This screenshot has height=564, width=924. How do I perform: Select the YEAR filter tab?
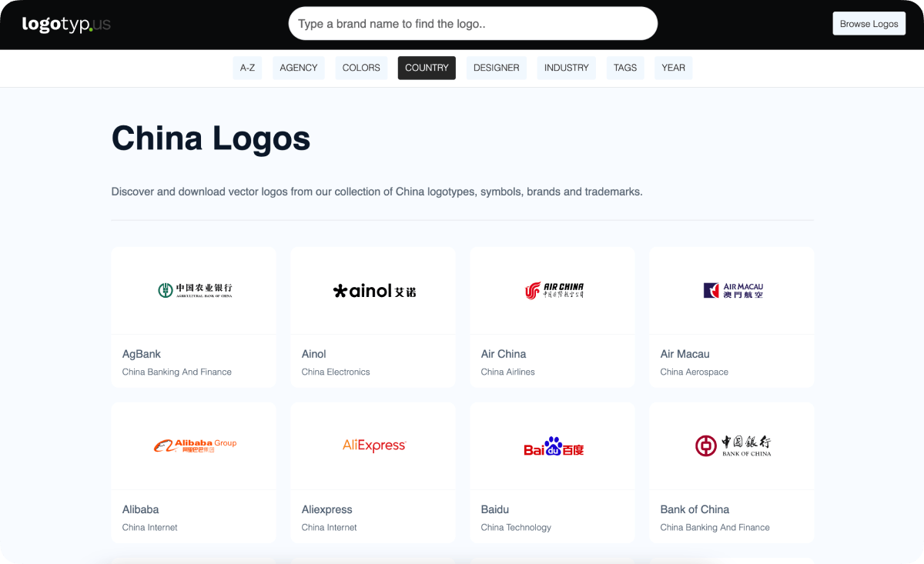674,68
